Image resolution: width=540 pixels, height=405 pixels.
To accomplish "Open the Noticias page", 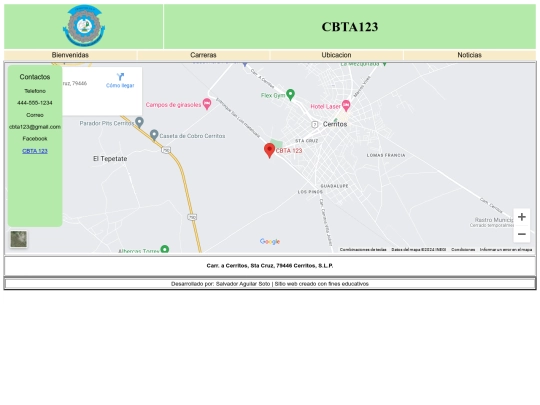I will (469, 55).
